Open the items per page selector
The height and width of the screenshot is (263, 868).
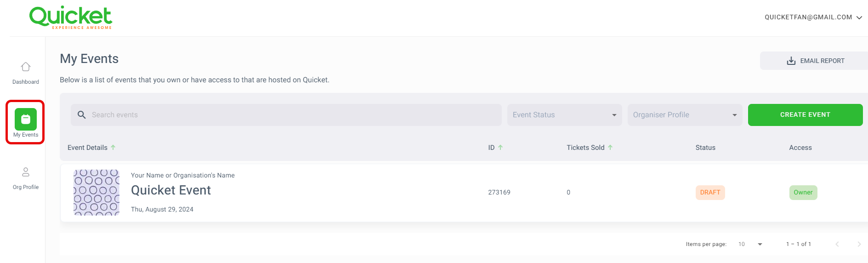750,244
